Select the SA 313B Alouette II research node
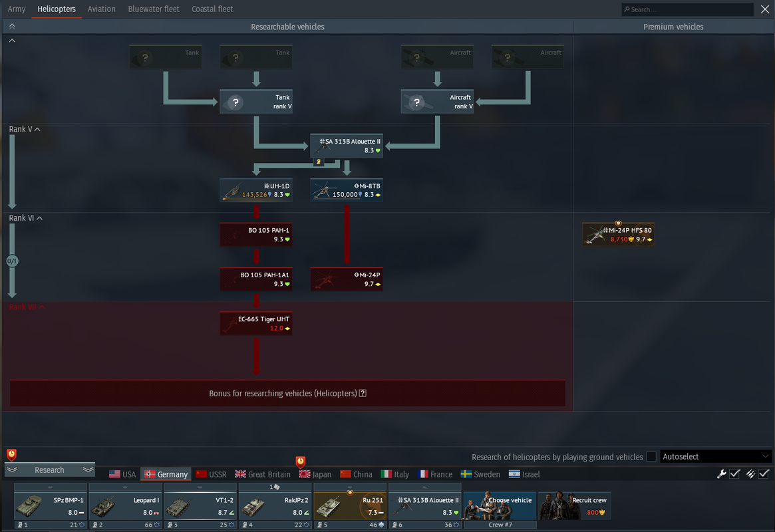The width and height of the screenshot is (775, 532). click(x=347, y=146)
